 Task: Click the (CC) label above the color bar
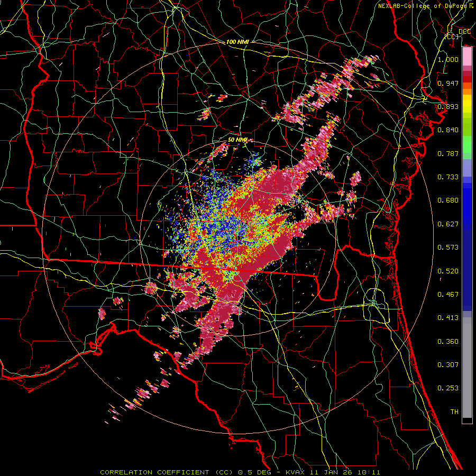click(x=452, y=36)
